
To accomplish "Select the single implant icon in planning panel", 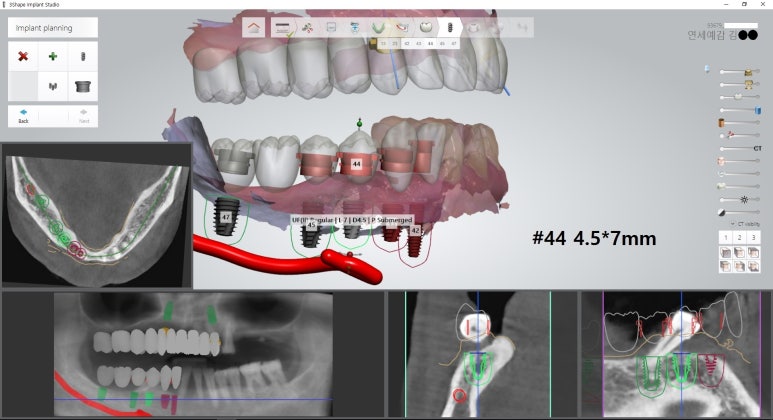I will [x=83, y=57].
